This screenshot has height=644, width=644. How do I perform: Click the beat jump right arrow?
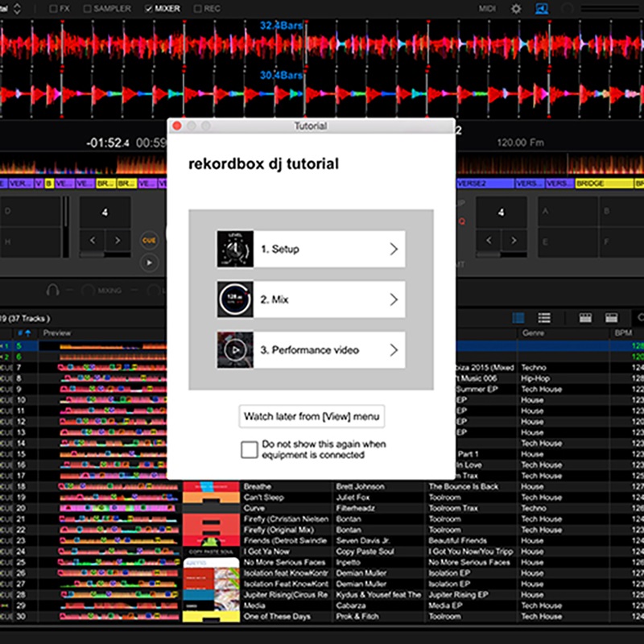117,239
